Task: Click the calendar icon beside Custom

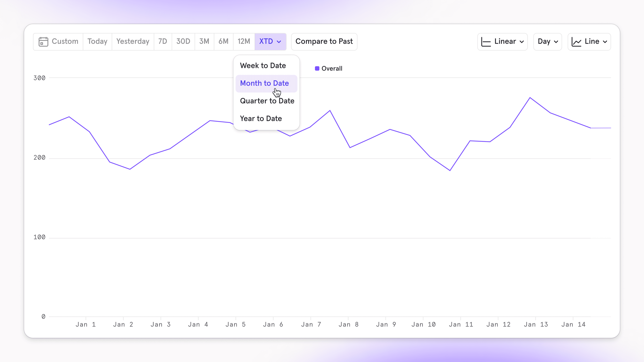Action: pyautogui.click(x=43, y=41)
